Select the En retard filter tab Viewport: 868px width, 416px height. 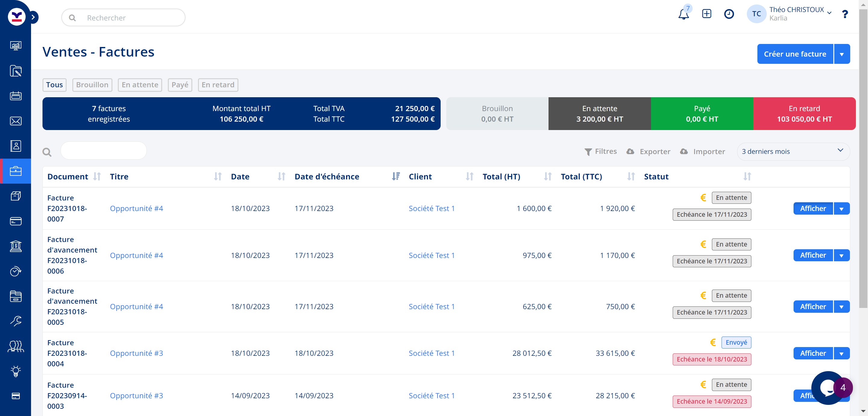218,85
